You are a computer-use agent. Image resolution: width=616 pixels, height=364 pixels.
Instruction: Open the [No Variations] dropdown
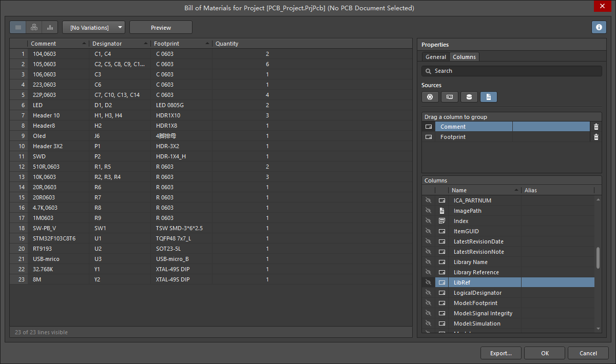pos(94,27)
